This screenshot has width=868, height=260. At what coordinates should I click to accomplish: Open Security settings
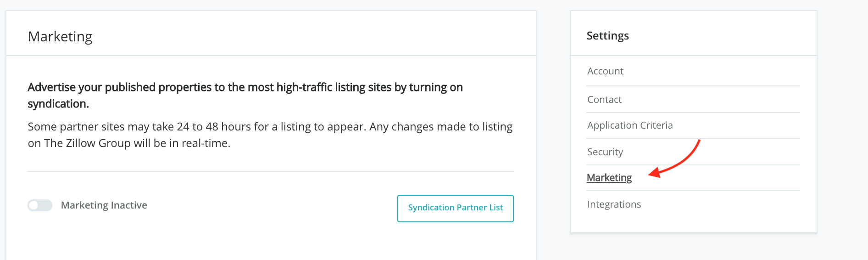click(x=605, y=152)
